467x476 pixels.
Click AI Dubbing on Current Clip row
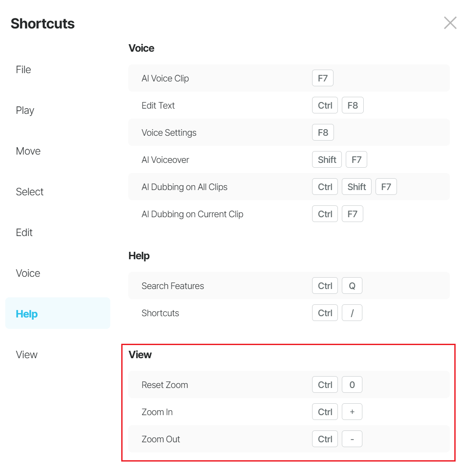point(289,214)
